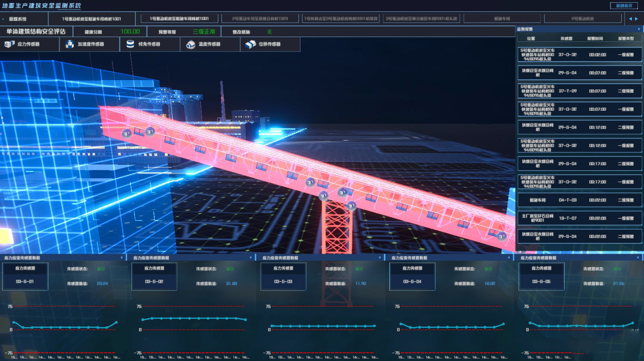Show previous tabs with the left arrow
This screenshot has width=644, height=361.
tap(630, 19)
